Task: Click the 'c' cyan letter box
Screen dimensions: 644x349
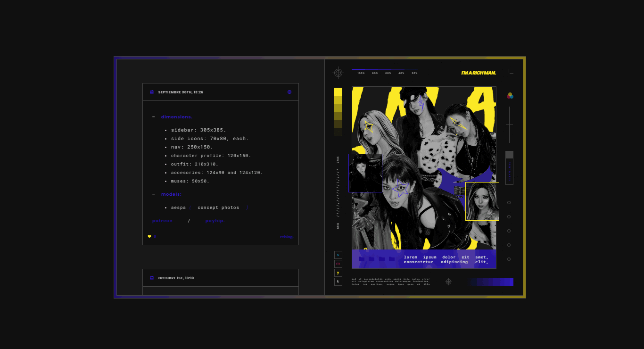Action: coord(338,255)
